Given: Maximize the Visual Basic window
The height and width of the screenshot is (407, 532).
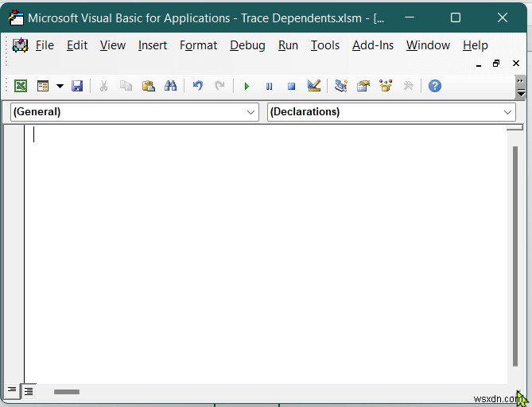Looking at the screenshot, I should click(x=456, y=17).
